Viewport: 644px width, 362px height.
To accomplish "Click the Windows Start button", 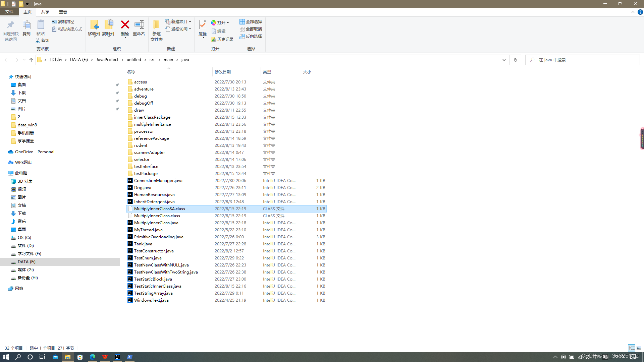I will [6, 357].
